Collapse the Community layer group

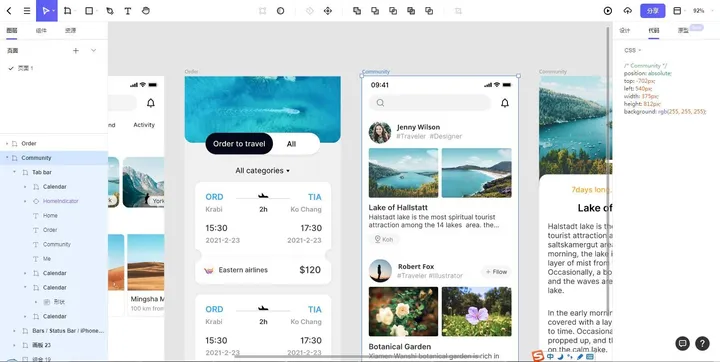tap(7, 158)
